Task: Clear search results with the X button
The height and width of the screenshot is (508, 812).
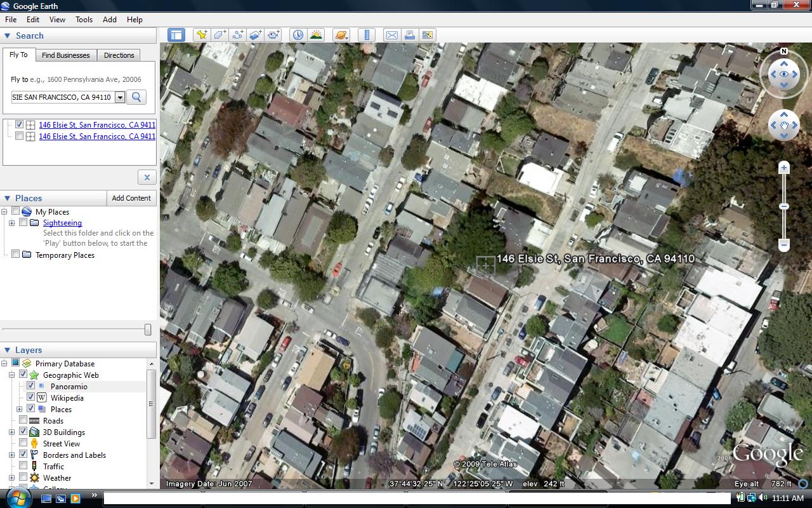Action: coord(147,177)
